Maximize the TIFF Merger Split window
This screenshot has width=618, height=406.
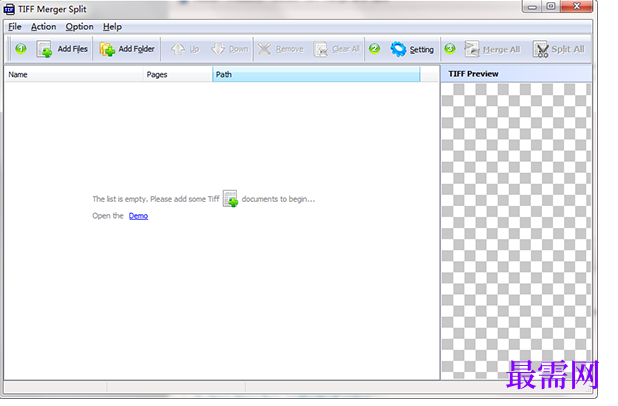coord(551,6)
